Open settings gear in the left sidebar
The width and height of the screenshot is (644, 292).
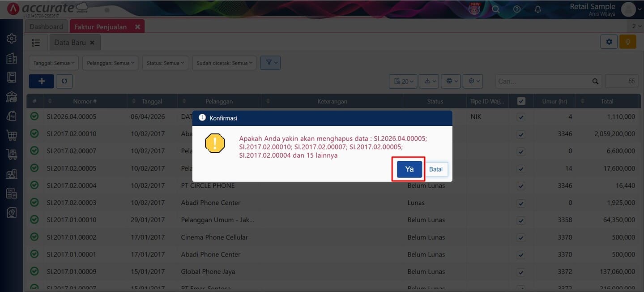(12, 39)
